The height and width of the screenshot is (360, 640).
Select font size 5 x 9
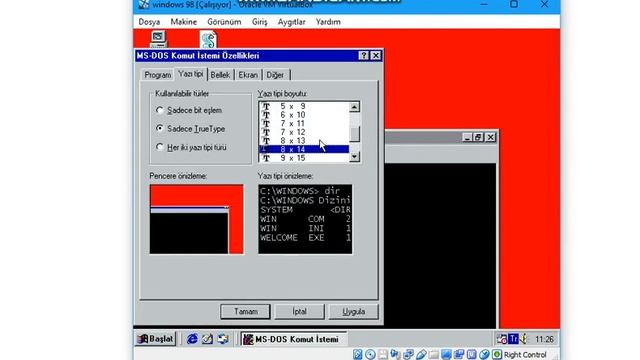[x=304, y=106]
